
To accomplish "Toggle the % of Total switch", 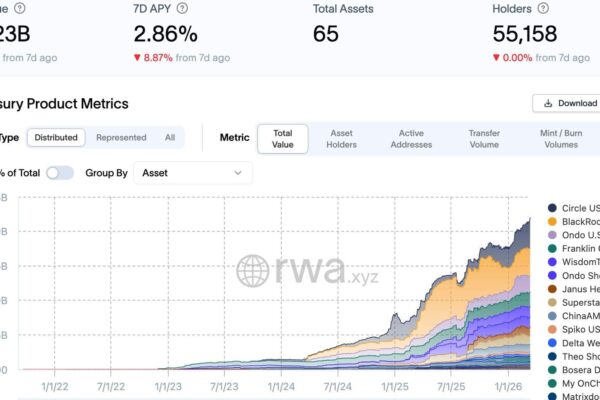I will [x=60, y=173].
